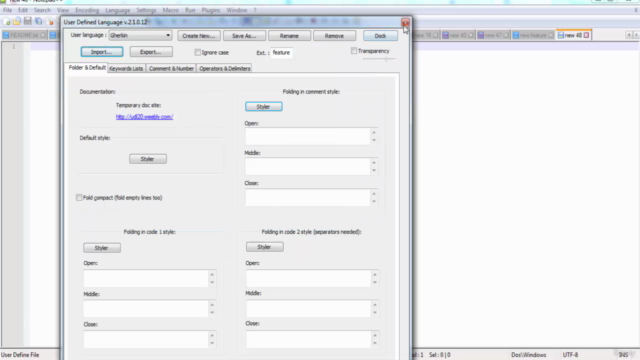Viewport: 640px width, 360px height.
Task: Click the tab bar scroll-right arrow
Action: click(636, 36)
